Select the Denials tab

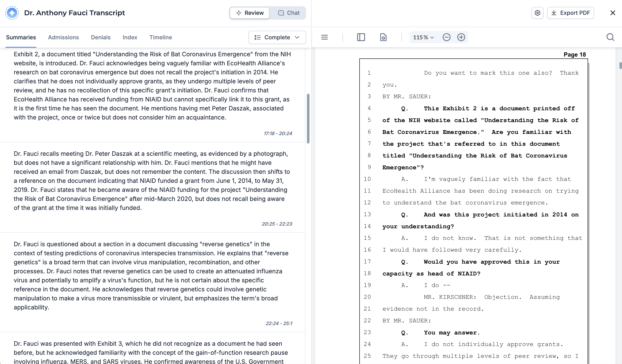(100, 37)
